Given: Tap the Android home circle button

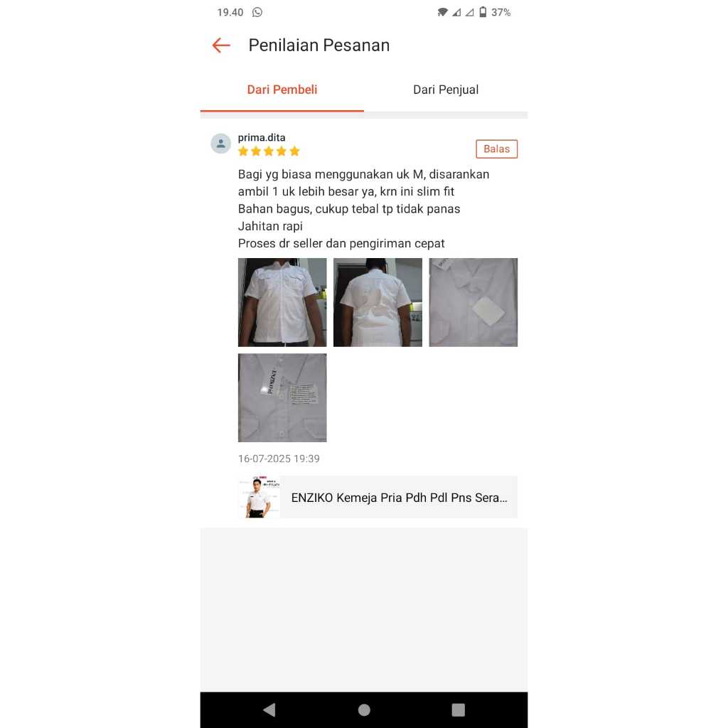Looking at the screenshot, I should click(365, 710).
